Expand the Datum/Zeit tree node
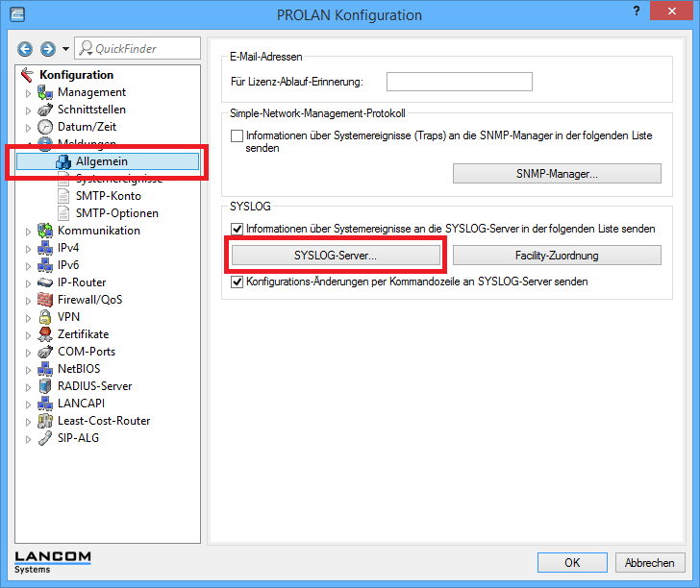Screen dimensions: 700x588 pyautogui.click(x=28, y=128)
